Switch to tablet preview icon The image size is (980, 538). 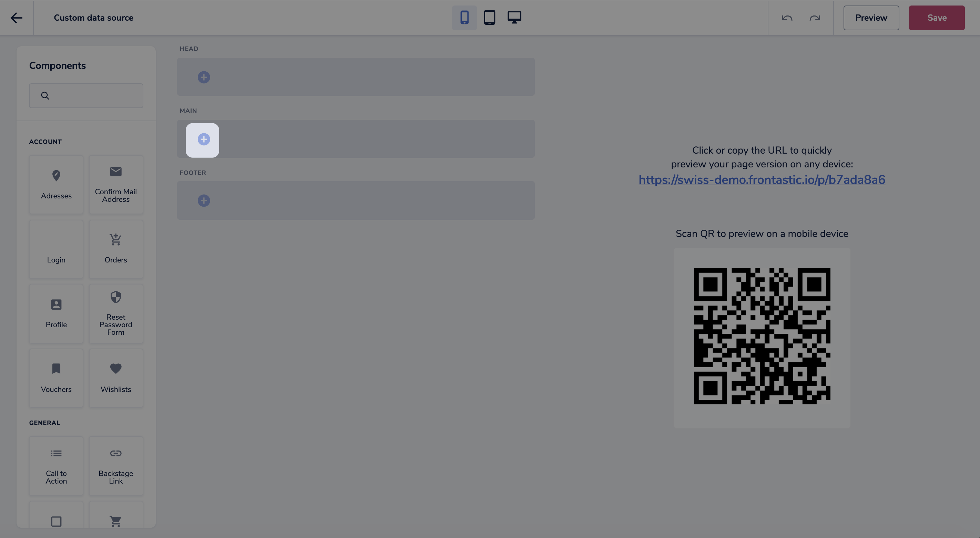click(x=490, y=18)
